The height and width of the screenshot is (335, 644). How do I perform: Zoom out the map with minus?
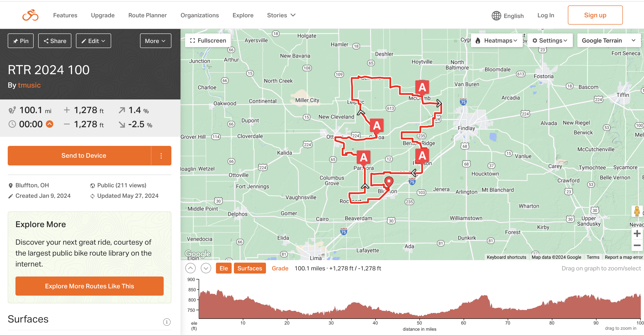(x=637, y=245)
